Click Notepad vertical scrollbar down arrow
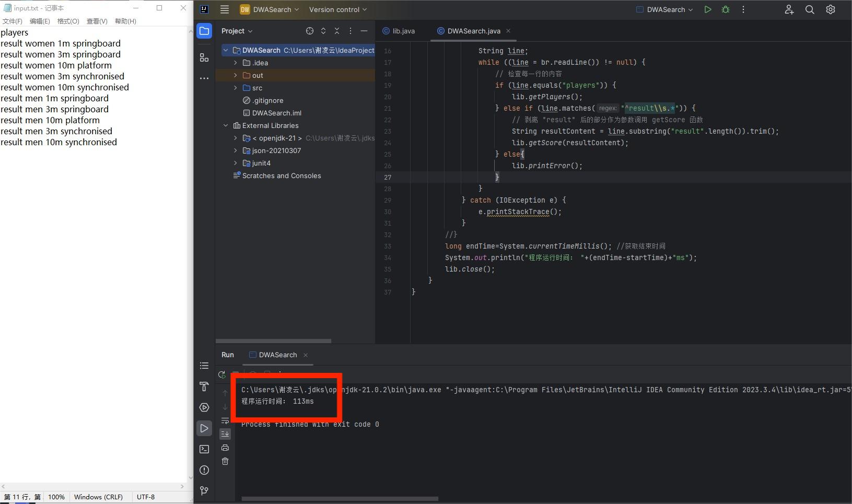 coord(190,478)
